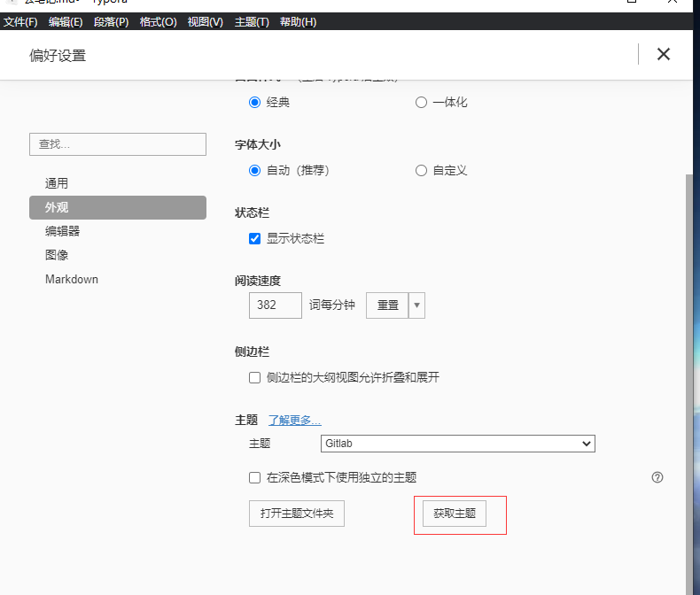Enable sidebar outline collapse checkbox
700x595 pixels.
255,377
